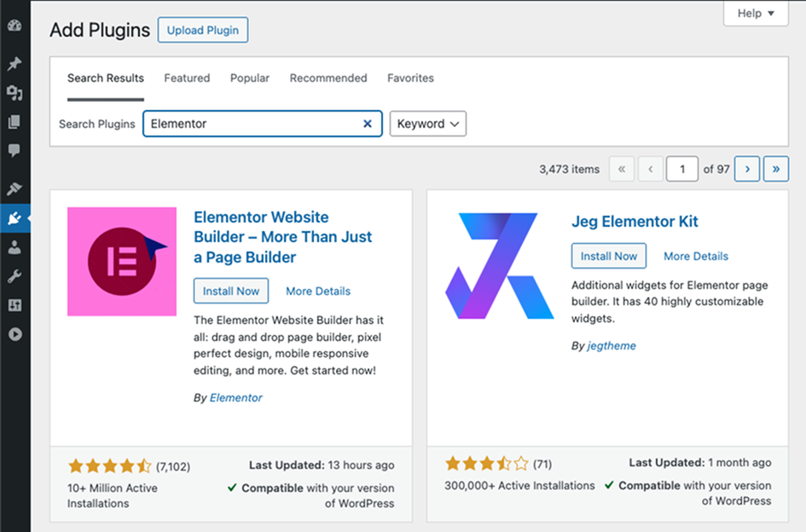Image resolution: width=806 pixels, height=532 pixels.
Task: Click the current page number field
Action: tap(682, 169)
